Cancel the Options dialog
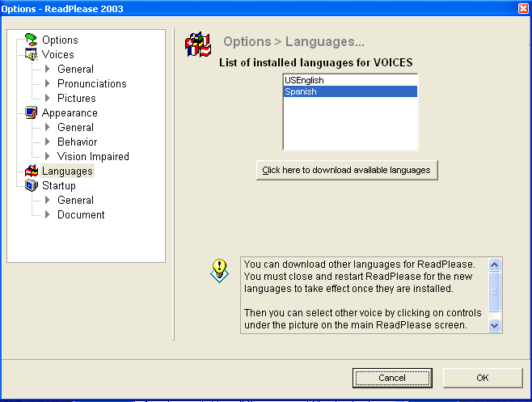The height and width of the screenshot is (402, 532). 392,378
